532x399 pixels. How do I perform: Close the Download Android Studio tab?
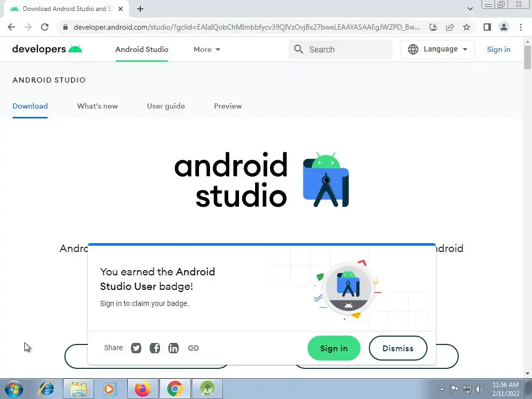pos(121,9)
